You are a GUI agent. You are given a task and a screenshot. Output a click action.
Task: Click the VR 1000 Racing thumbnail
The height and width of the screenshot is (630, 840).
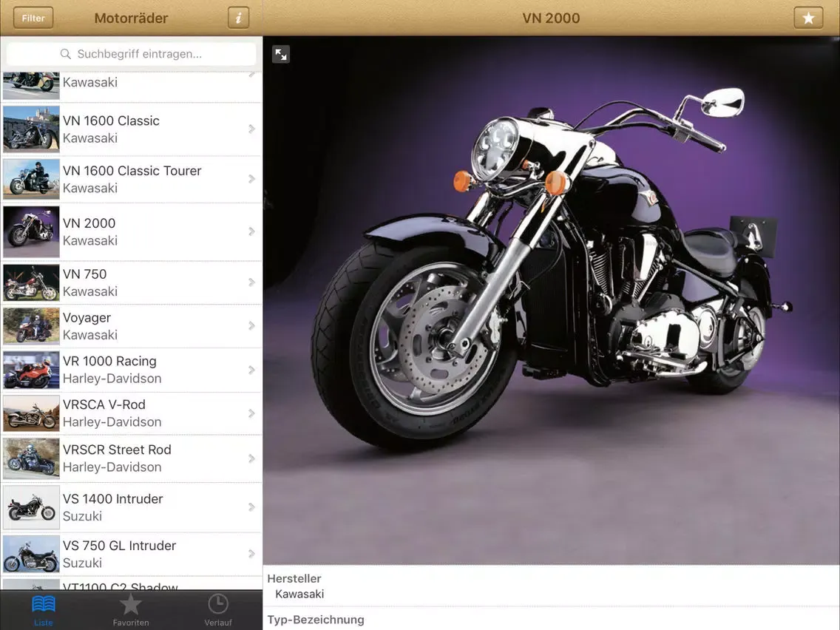31,370
